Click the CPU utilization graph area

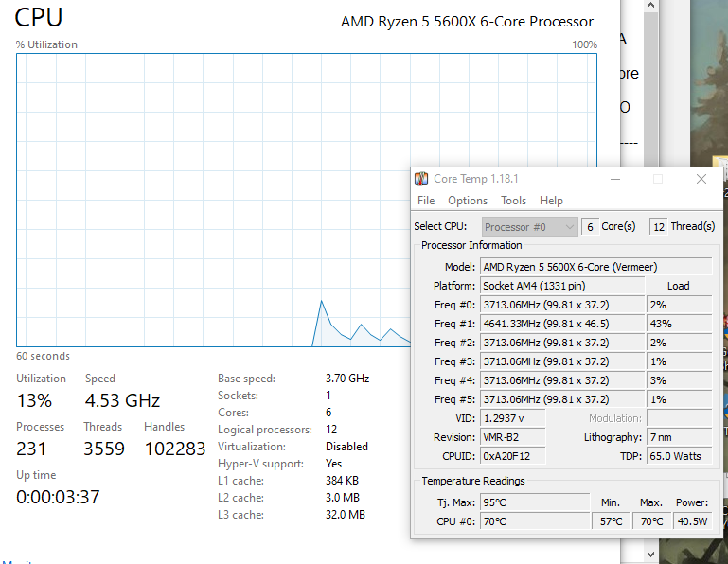coord(307,200)
